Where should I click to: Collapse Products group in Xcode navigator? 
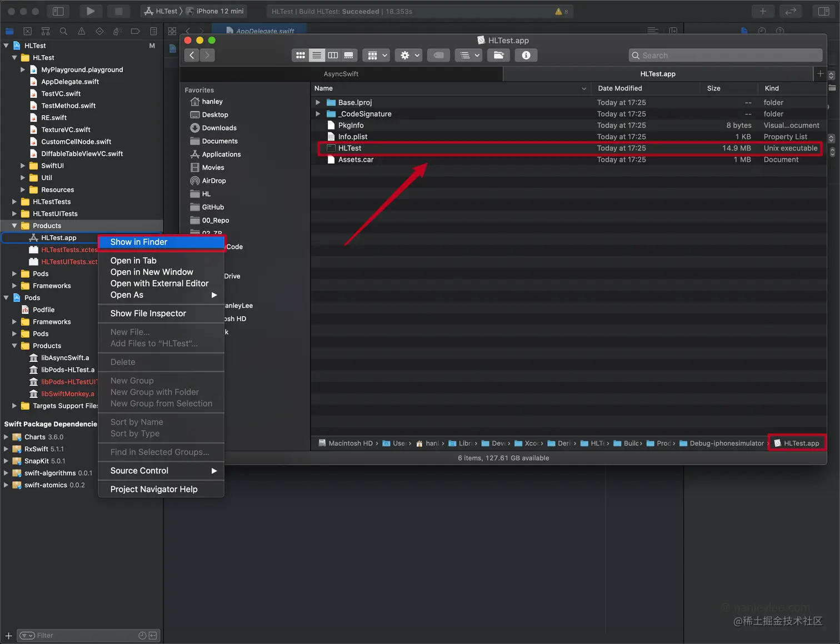point(14,226)
